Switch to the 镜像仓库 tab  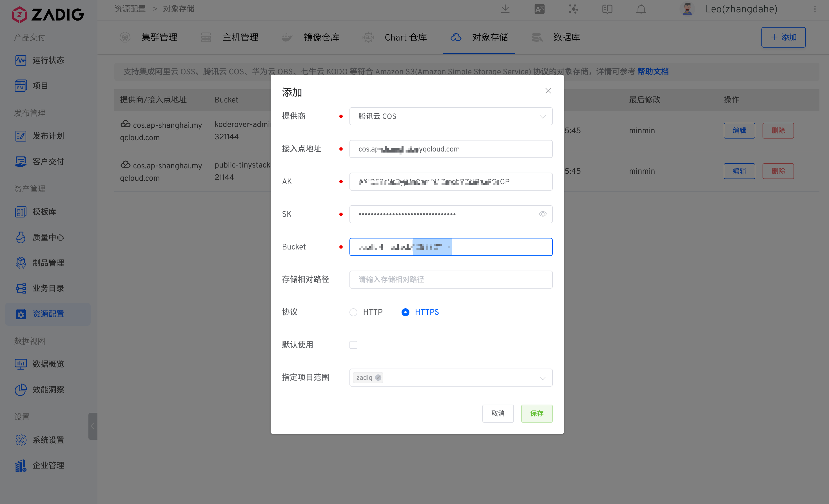(321, 37)
